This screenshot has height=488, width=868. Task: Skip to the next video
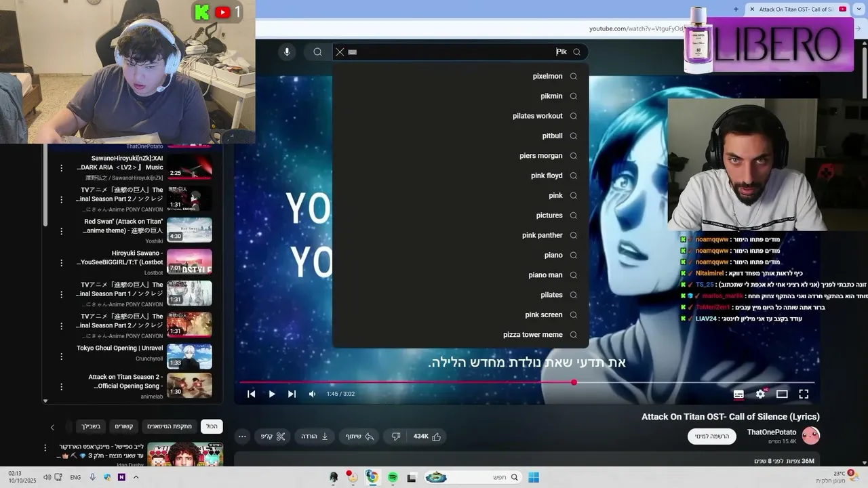[292, 394]
